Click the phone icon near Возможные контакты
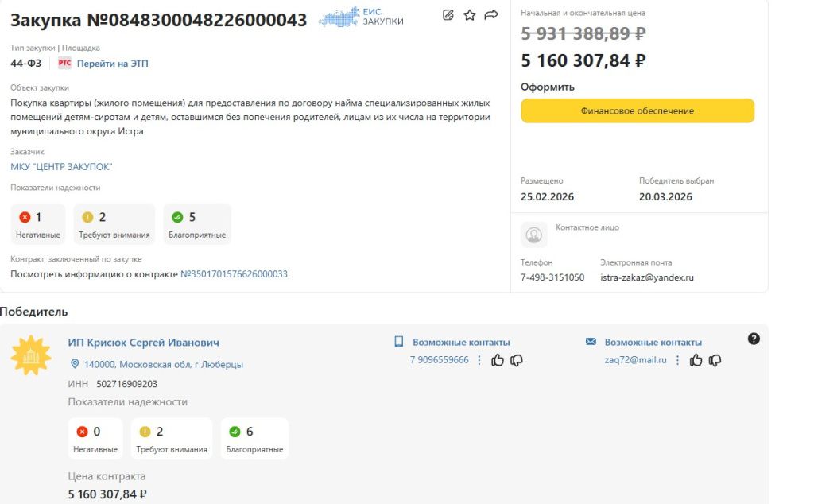 click(x=399, y=339)
